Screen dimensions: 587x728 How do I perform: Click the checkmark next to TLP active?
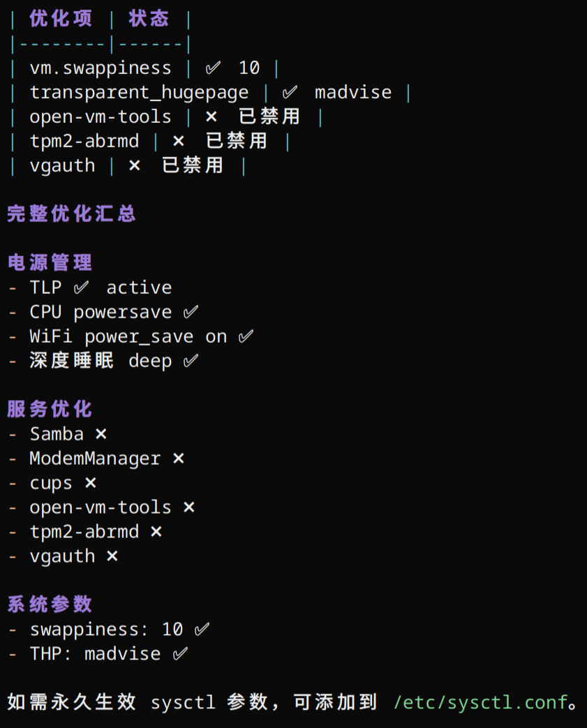[x=81, y=288]
